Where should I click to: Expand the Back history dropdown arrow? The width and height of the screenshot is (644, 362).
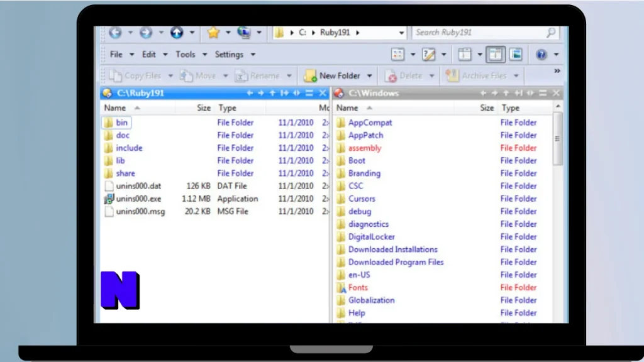click(x=130, y=33)
